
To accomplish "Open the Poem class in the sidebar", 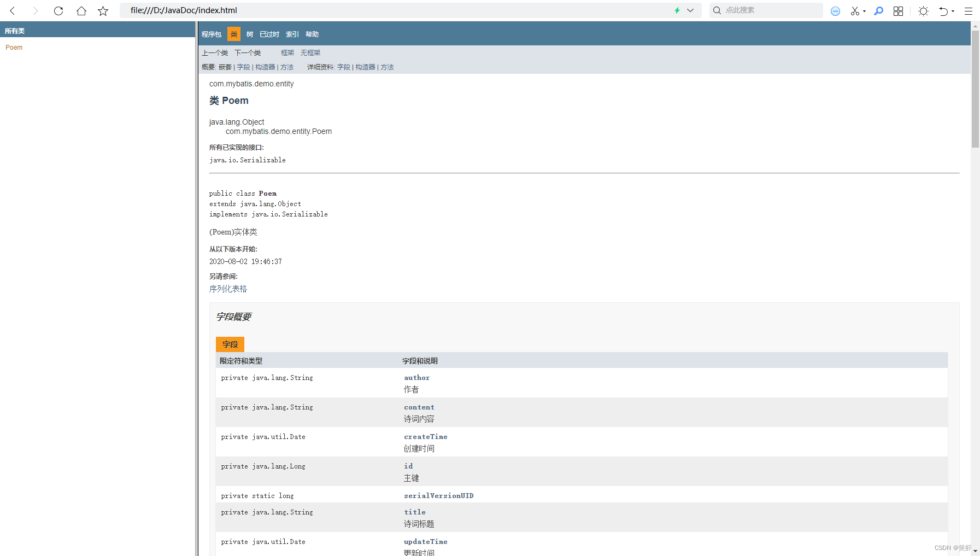I will coord(14,47).
